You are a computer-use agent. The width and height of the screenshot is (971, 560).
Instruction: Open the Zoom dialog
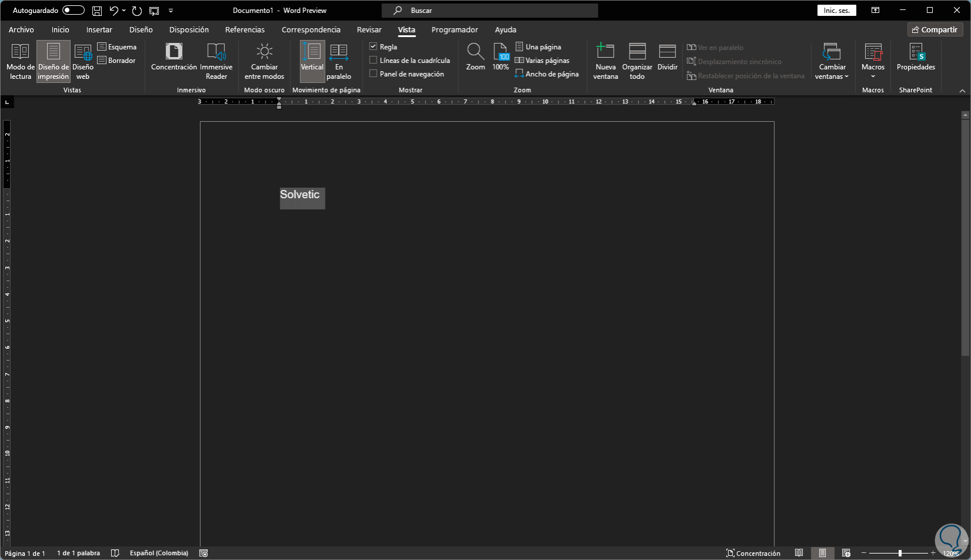[475, 57]
